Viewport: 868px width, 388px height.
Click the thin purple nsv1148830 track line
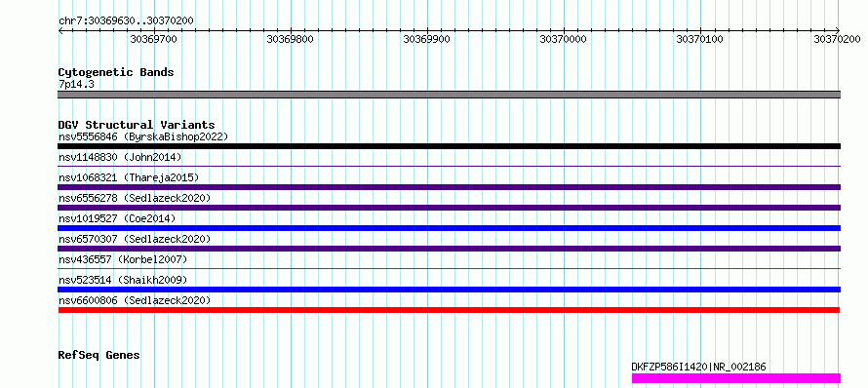tap(449, 166)
